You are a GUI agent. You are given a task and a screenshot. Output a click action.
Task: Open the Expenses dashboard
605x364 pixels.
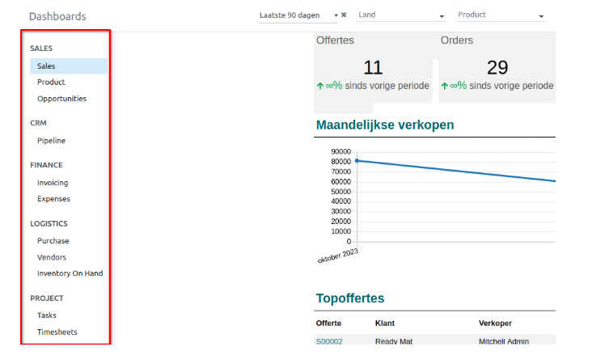53,199
